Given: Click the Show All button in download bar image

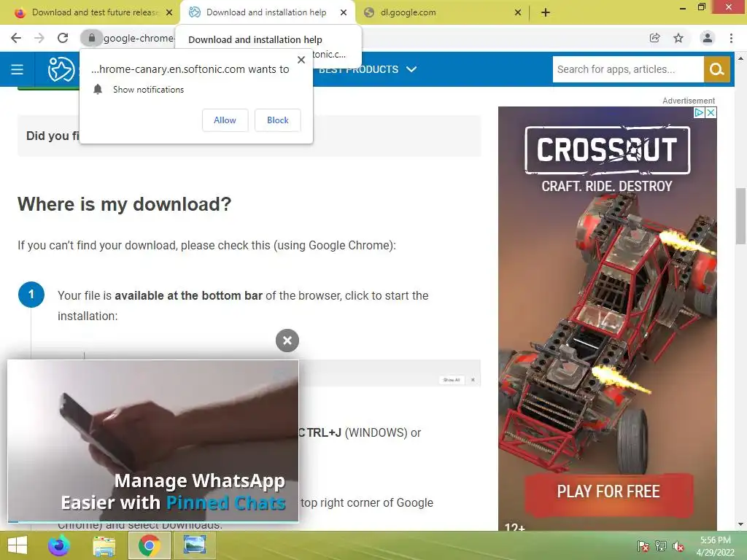Looking at the screenshot, I should click(451, 380).
